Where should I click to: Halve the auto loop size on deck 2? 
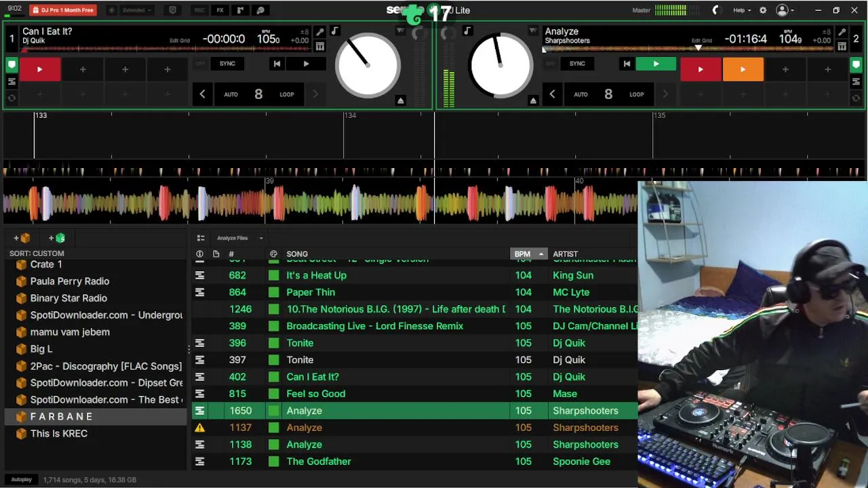pyautogui.click(x=552, y=94)
